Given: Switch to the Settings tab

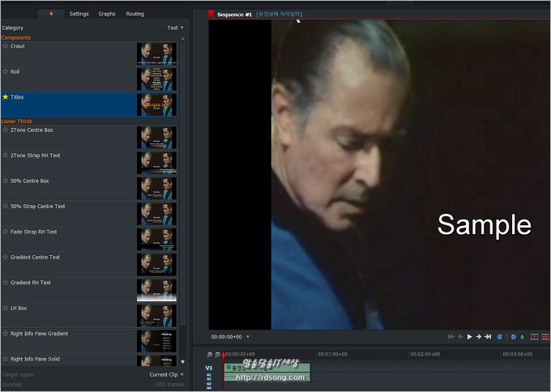Looking at the screenshot, I should point(79,14).
